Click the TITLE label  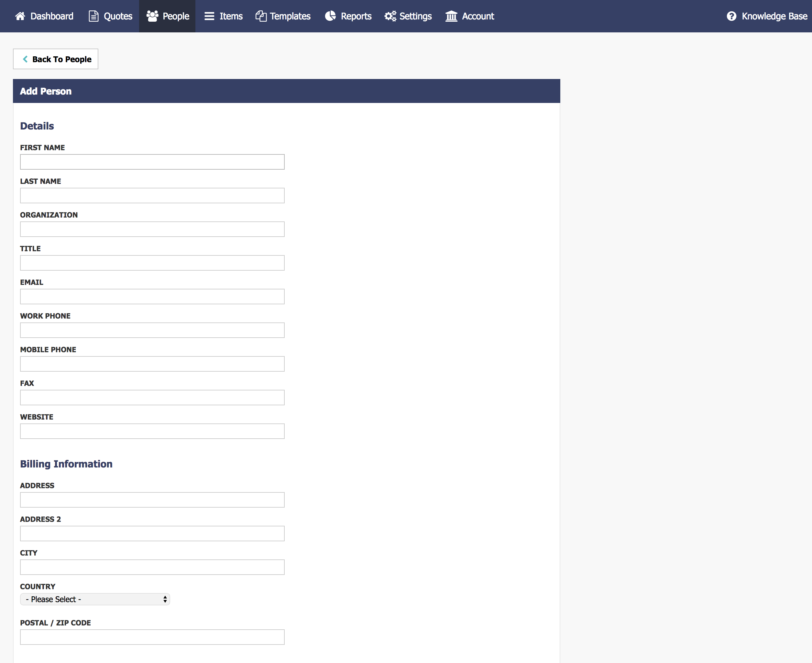30,248
